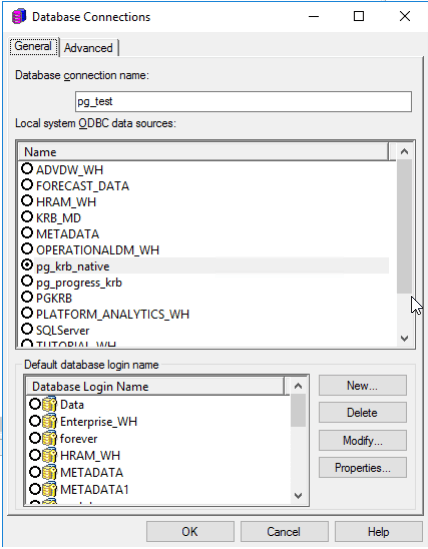This screenshot has height=549, width=428.
Task: Click the key icon beside Data login
Action: click(49, 404)
